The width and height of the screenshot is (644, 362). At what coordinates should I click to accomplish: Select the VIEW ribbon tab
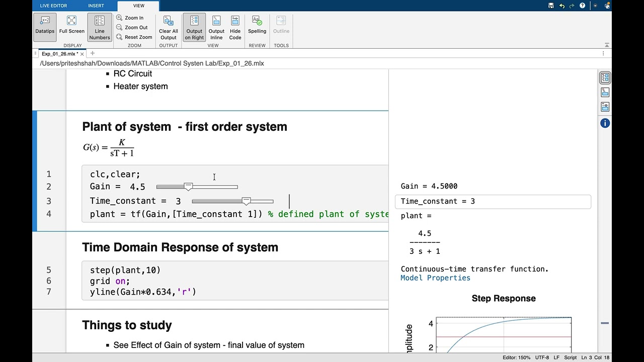tap(139, 6)
